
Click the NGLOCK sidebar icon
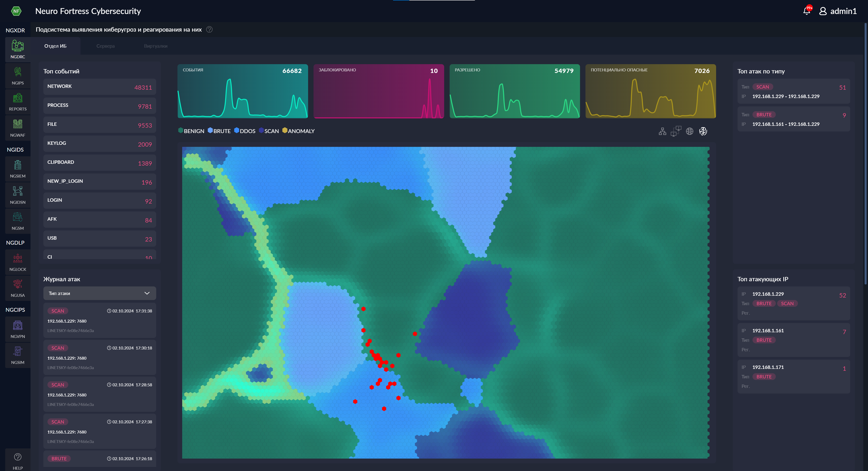point(18,262)
